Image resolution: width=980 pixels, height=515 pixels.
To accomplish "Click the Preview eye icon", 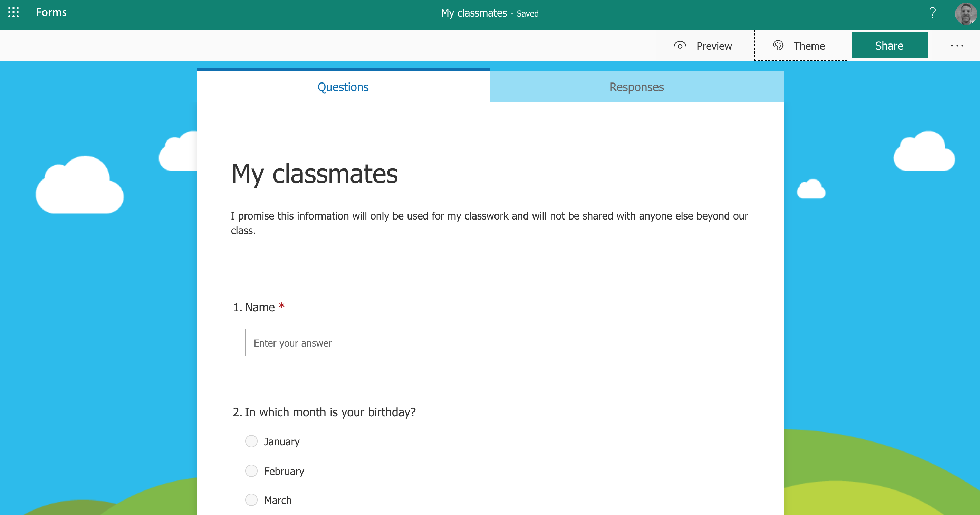I will [680, 46].
